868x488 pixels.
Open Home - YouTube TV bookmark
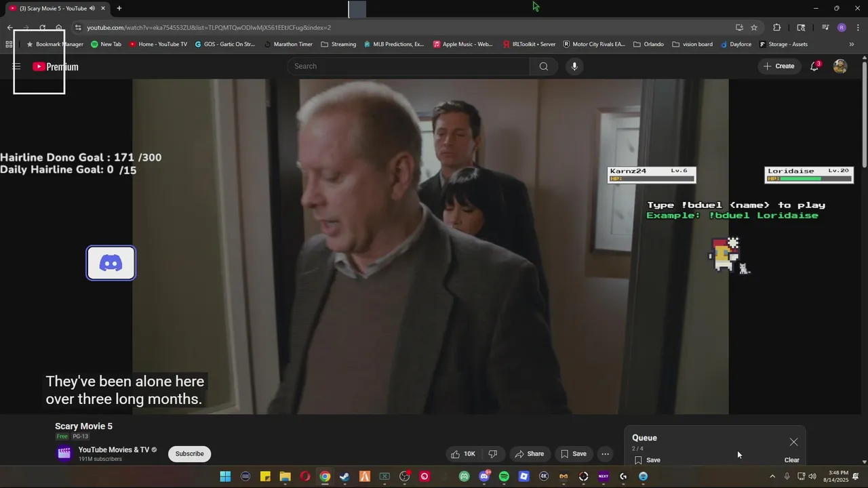point(157,45)
